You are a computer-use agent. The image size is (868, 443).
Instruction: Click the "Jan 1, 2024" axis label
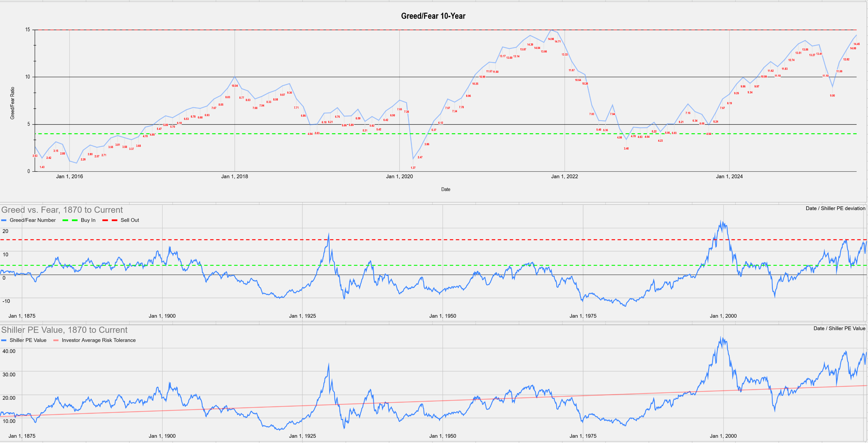(729, 176)
